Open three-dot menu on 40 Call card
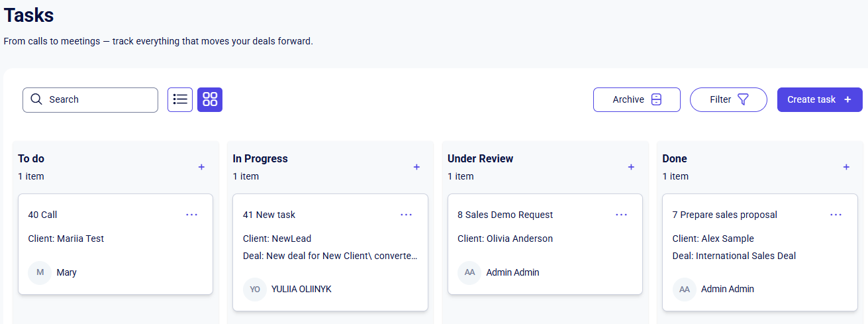This screenshot has width=868, height=324. (x=192, y=215)
